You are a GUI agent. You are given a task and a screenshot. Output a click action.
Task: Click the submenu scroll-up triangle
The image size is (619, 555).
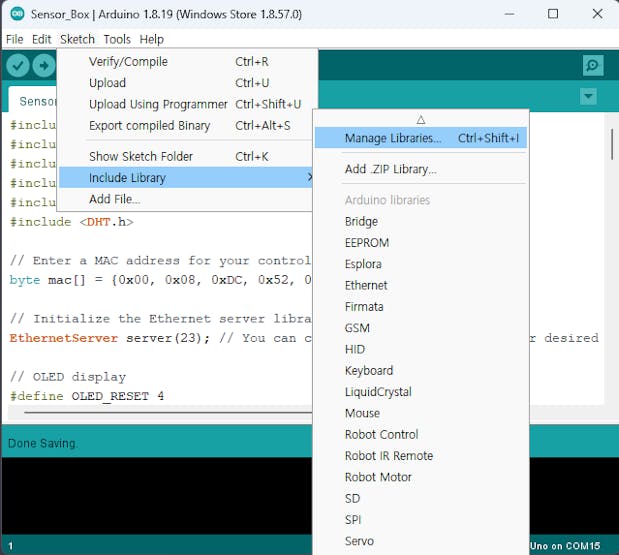pyautogui.click(x=421, y=119)
